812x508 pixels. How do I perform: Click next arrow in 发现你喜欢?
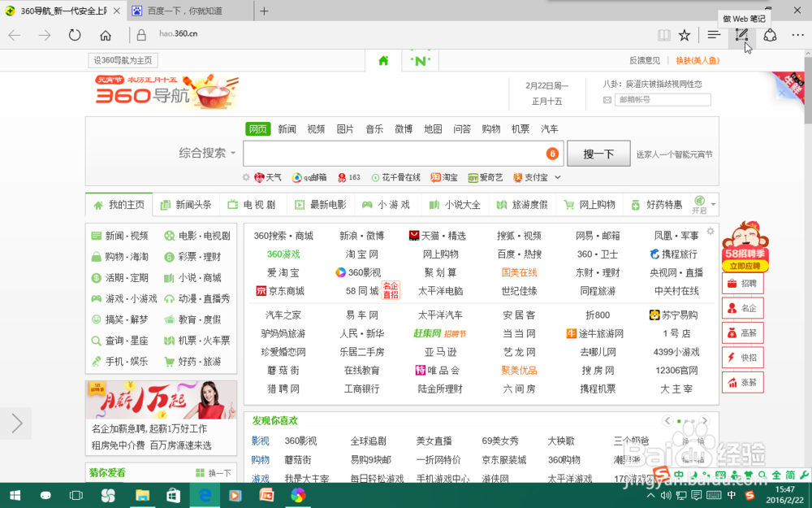pos(704,420)
